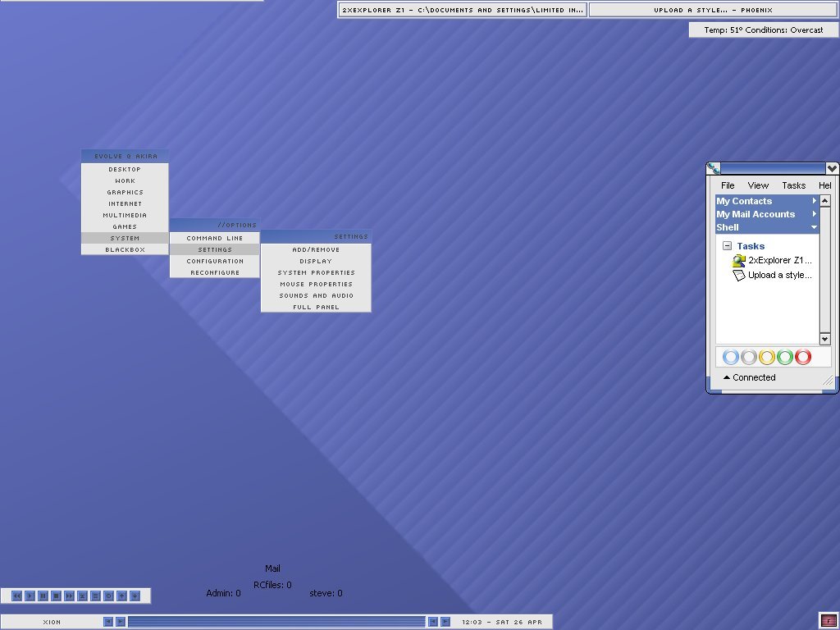Image resolution: width=840 pixels, height=630 pixels.
Task: Click the down arrow in the media controls
Action: pyautogui.click(x=135, y=596)
